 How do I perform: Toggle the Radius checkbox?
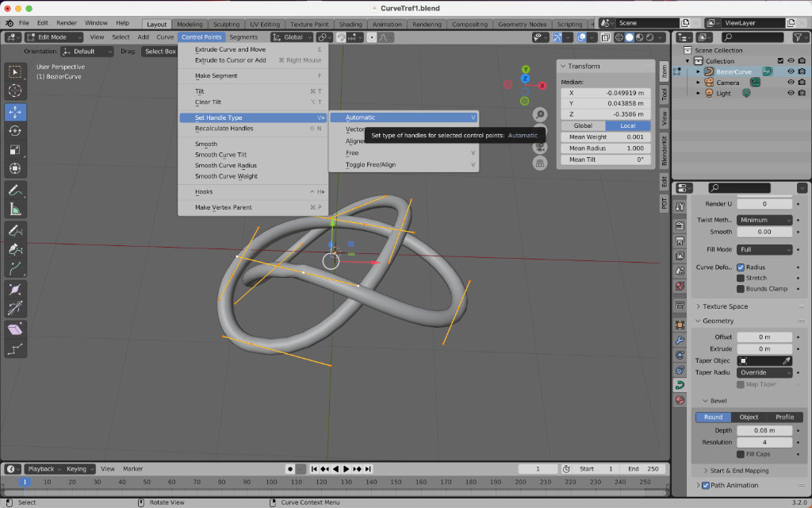coord(741,267)
